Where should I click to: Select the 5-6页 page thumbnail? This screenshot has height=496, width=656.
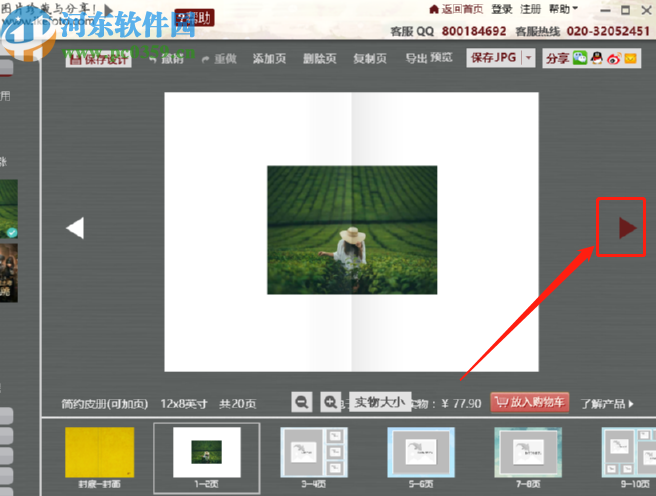point(421,452)
